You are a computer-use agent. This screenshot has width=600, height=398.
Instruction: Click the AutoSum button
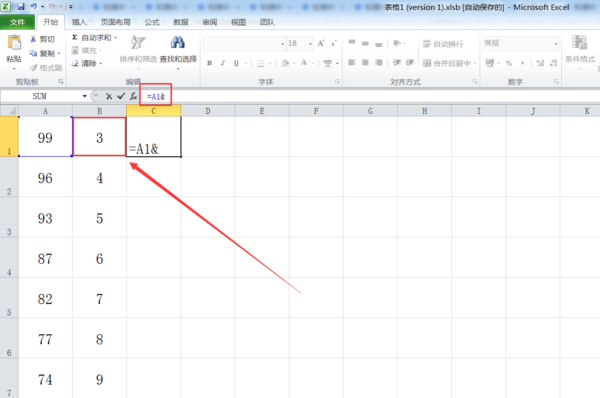[94, 38]
